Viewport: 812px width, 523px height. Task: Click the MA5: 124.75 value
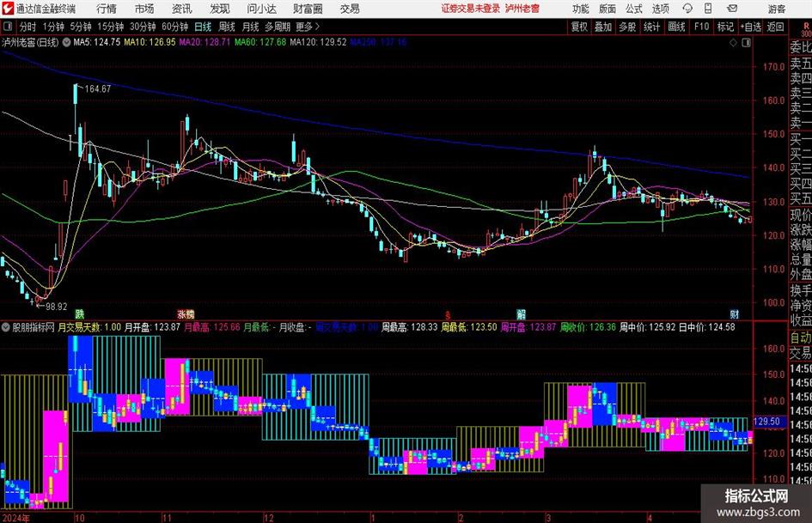(97, 42)
